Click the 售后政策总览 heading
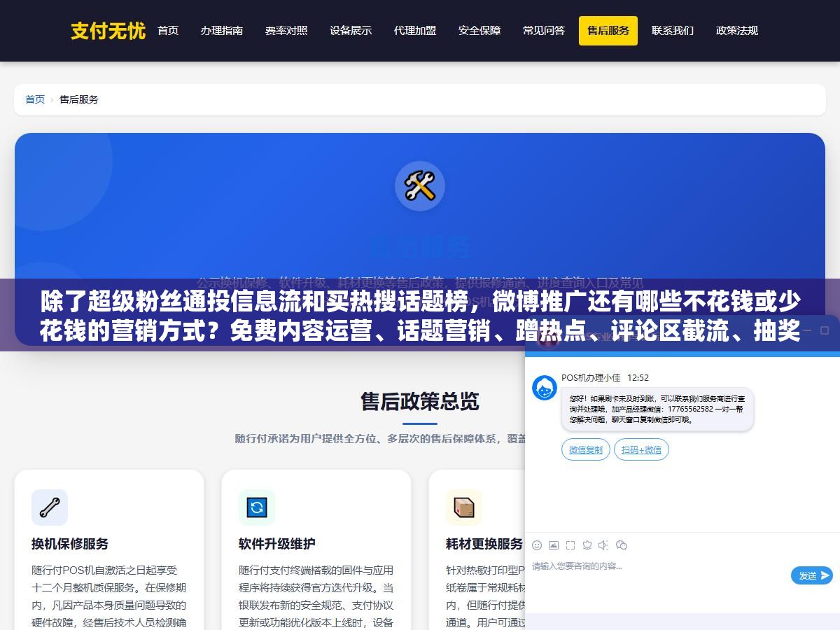This screenshot has width=840, height=630. pos(420,401)
